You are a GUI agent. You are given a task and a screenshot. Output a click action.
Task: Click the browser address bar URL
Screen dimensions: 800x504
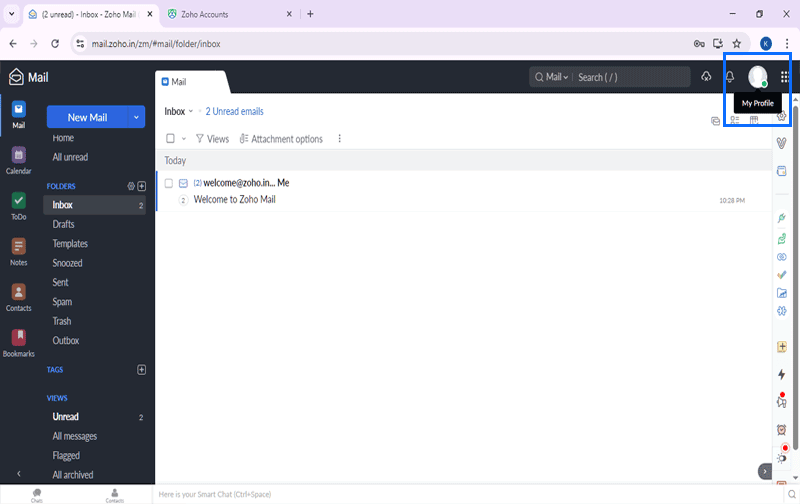point(156,44)
